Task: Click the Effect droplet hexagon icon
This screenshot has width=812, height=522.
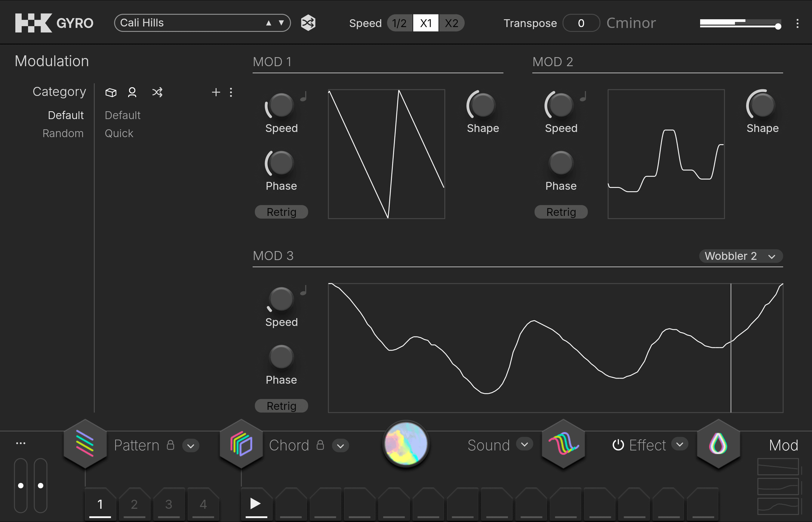Action: coord(718,444)
